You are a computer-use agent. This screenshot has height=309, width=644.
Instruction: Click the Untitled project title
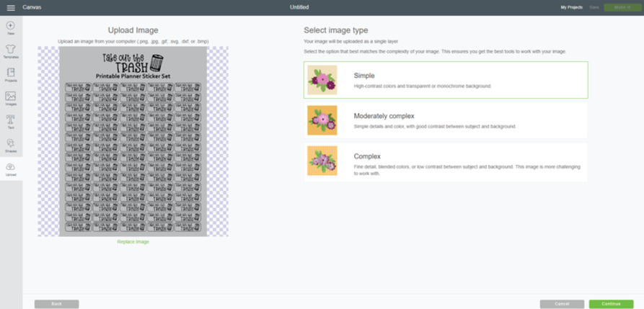click(299, 7)
